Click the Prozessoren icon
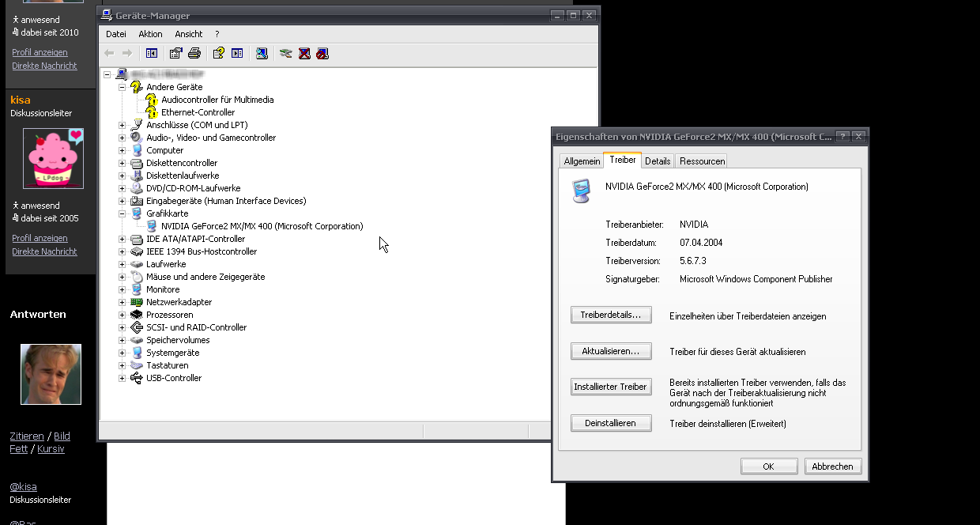 pyautogui.click(x=137, y=315)
